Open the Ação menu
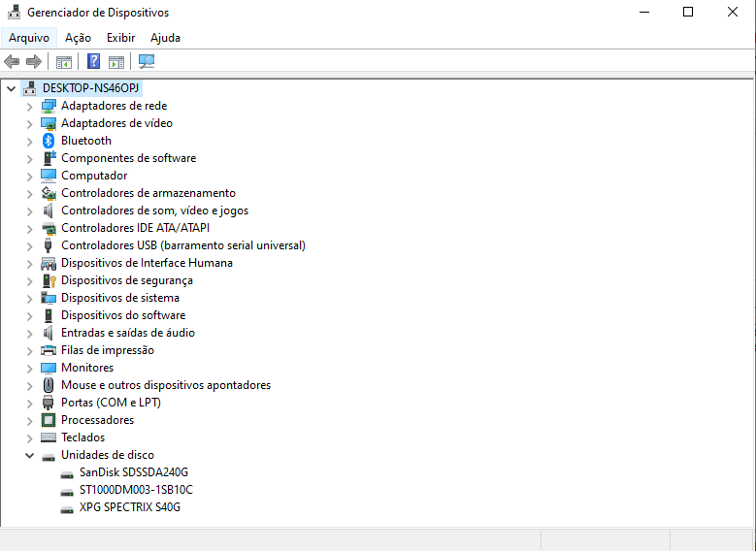 point(78,38)
